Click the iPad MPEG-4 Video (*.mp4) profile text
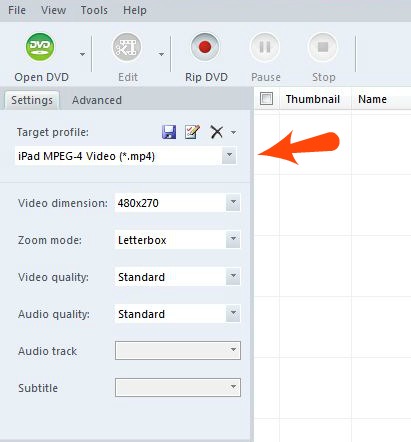Viewport: 411px width, 442px height. (86, 156)
